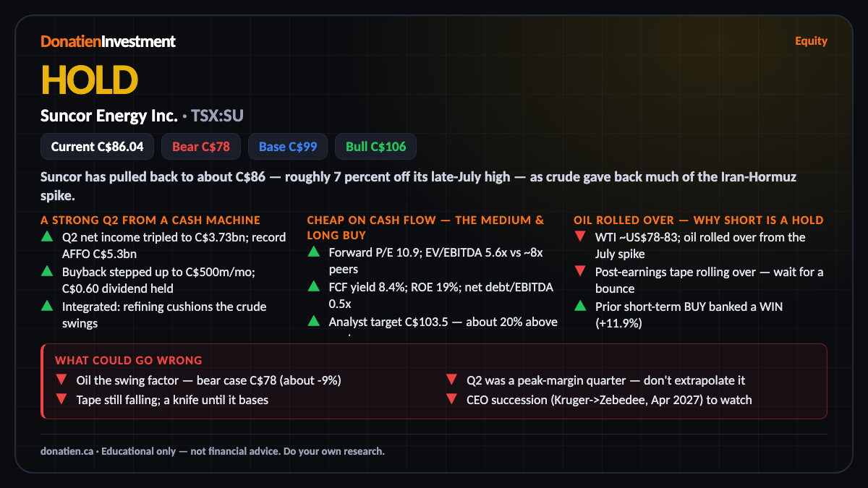The height and width of the screenshot is (488, 868).
Task: Click green arrow next to Buyback stepped up
Action: point(46,271)
